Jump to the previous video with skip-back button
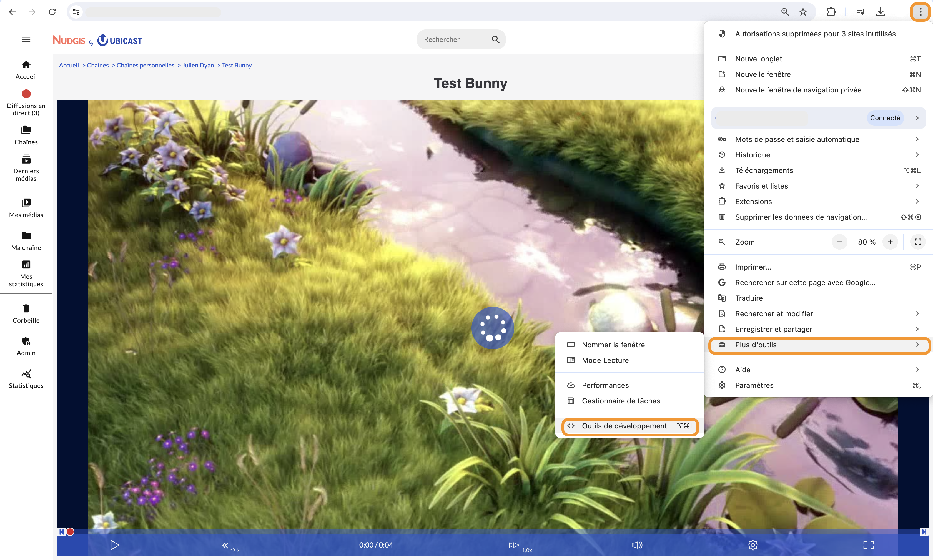 pyautogui.click(x=62, y=532)
